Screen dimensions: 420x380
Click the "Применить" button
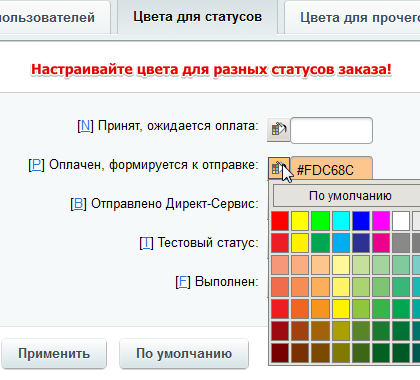tap(54, 354)
